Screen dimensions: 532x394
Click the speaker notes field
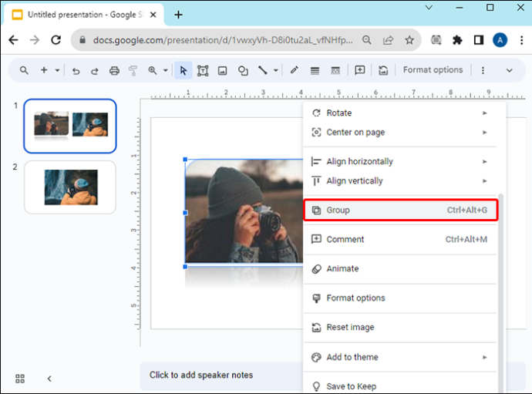pyautogui.click(x=221, y=375)
